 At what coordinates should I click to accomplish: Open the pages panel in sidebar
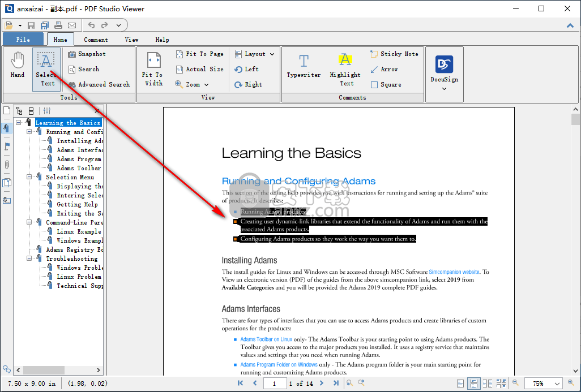tap(7, 110)
